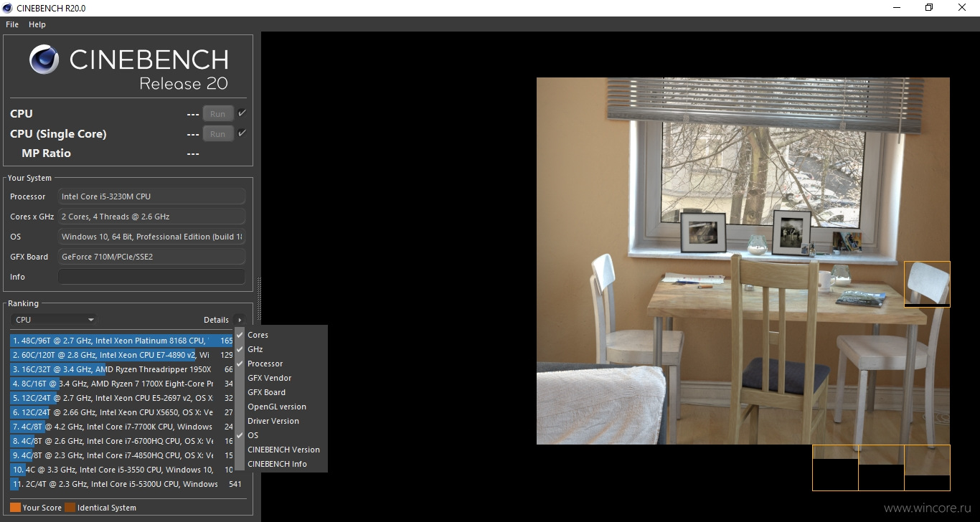Click the GFX Board field GeForce 710M
Screen dimensions: 980x522
pos(151,257)
